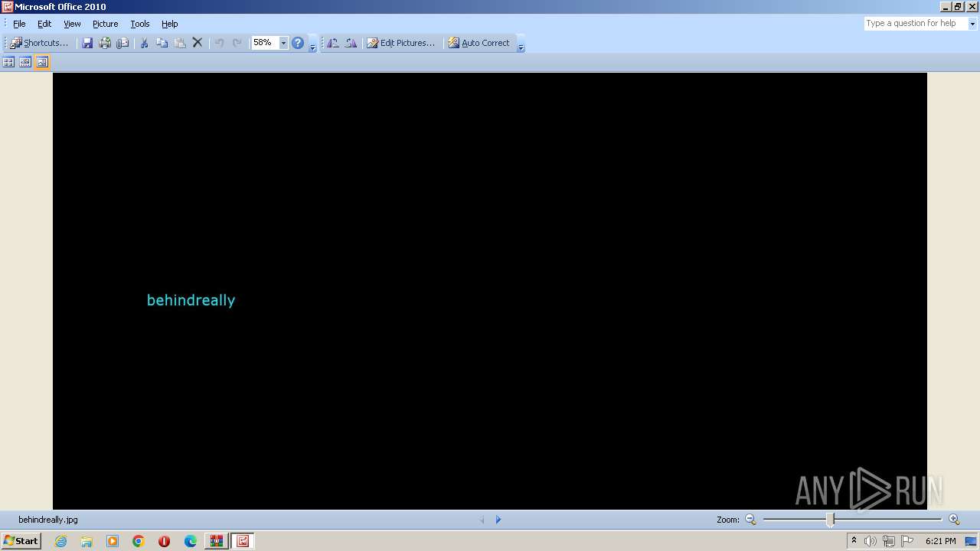This screenshot has height=551, width=980.
Task: Go to the previous picture arrow
Action: pos(482,520)
